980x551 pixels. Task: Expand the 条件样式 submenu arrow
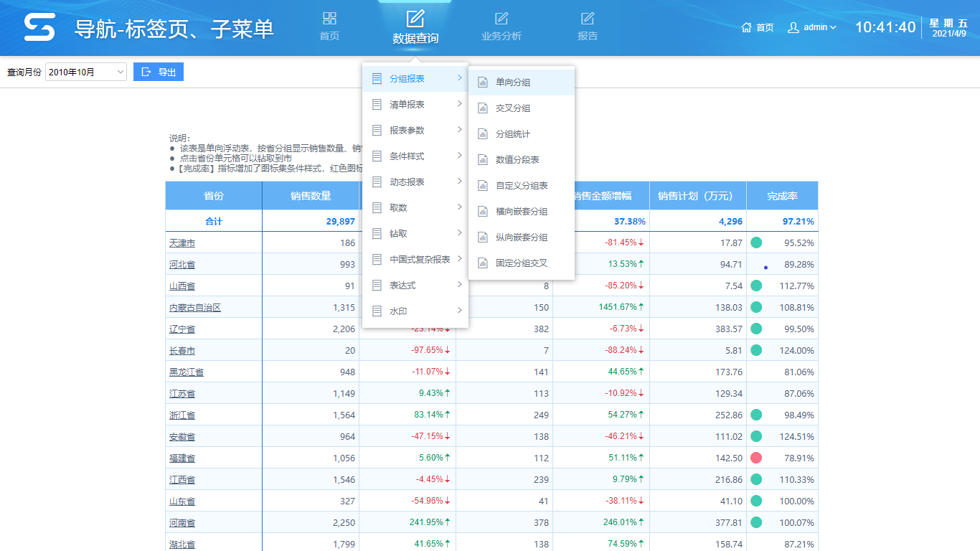click(459, 156)
